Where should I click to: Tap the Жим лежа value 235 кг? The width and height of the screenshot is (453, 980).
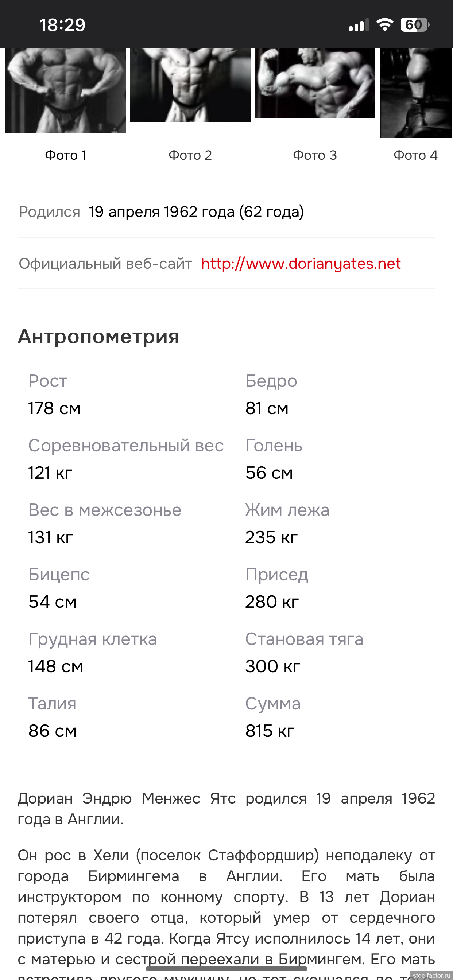[x=271, y=537]
